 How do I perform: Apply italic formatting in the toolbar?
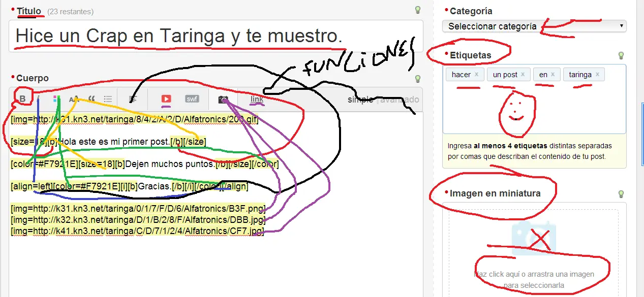(x=39, y=98)
